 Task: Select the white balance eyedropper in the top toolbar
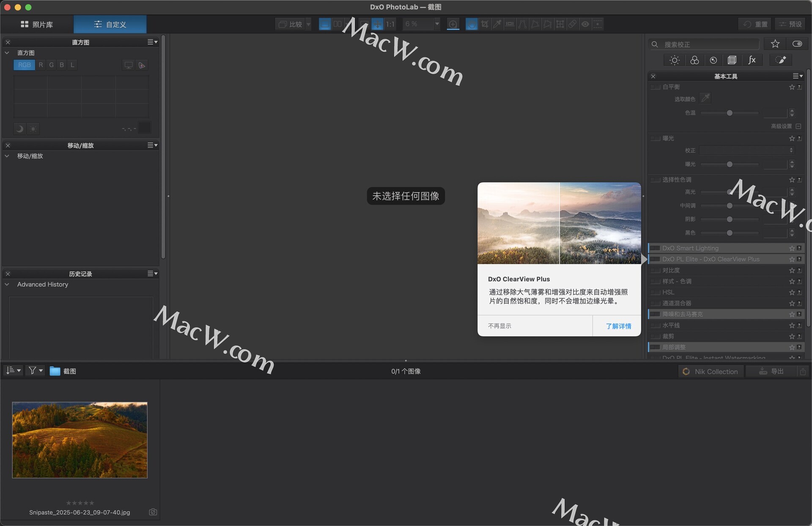pos(497,24)
